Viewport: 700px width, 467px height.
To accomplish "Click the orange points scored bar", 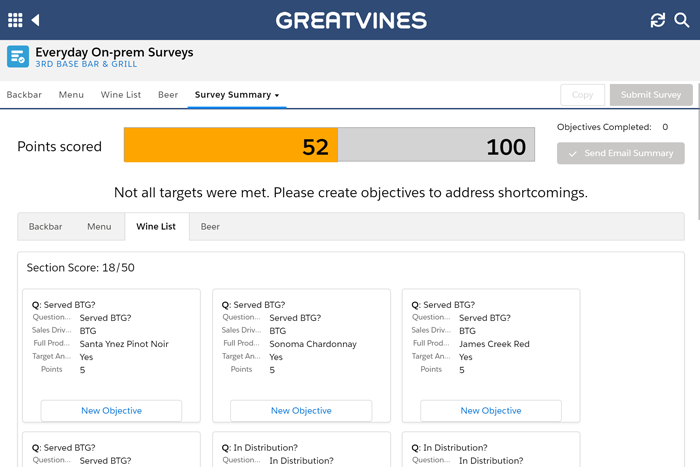I will click(230, 145).
